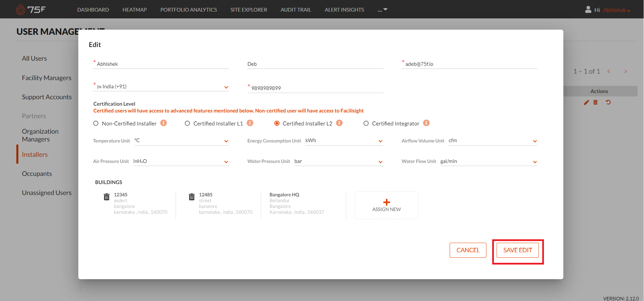
Task: Select Certified Installer L1 radio button
Action: 187,123
